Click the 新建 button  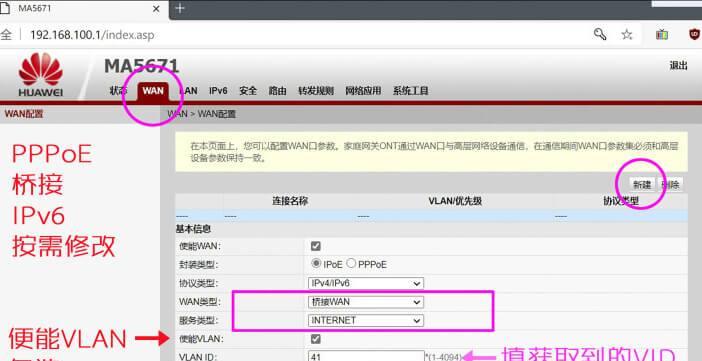[x=642, y=185]
